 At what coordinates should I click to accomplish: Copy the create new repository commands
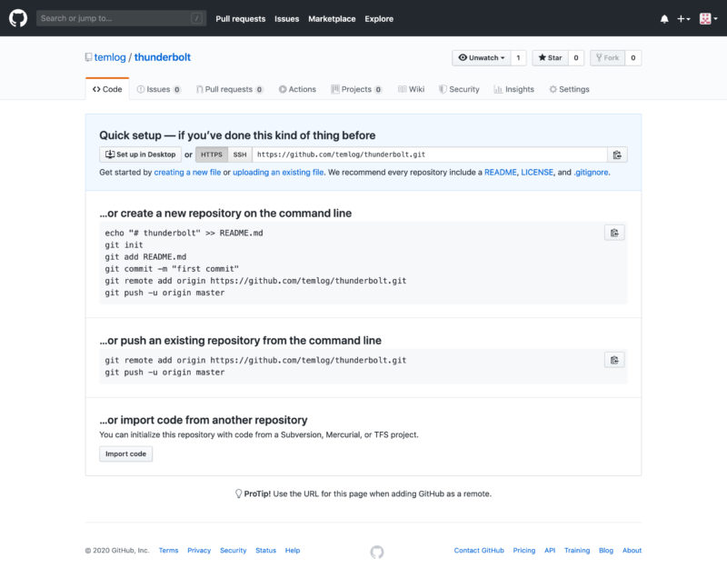pyautogui.click(x=614, y=233)
